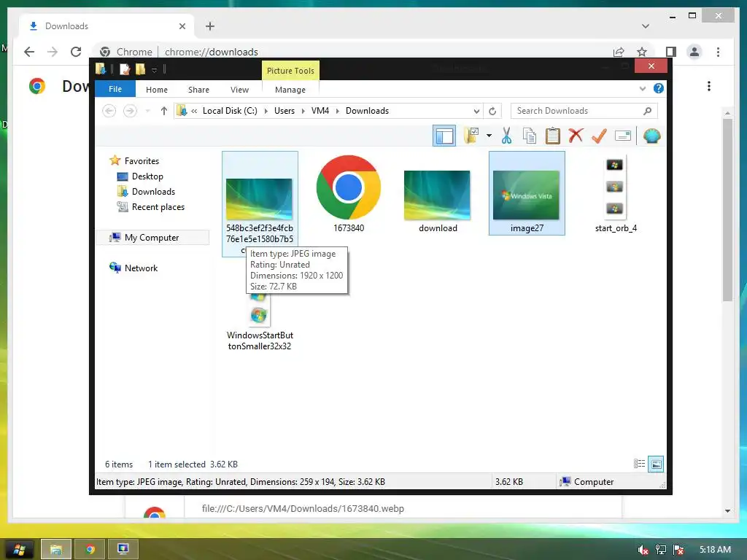The height and width of the screenshot is (560, 747).
Task: Open the File ribbon tab
Action: click(115, 89)
